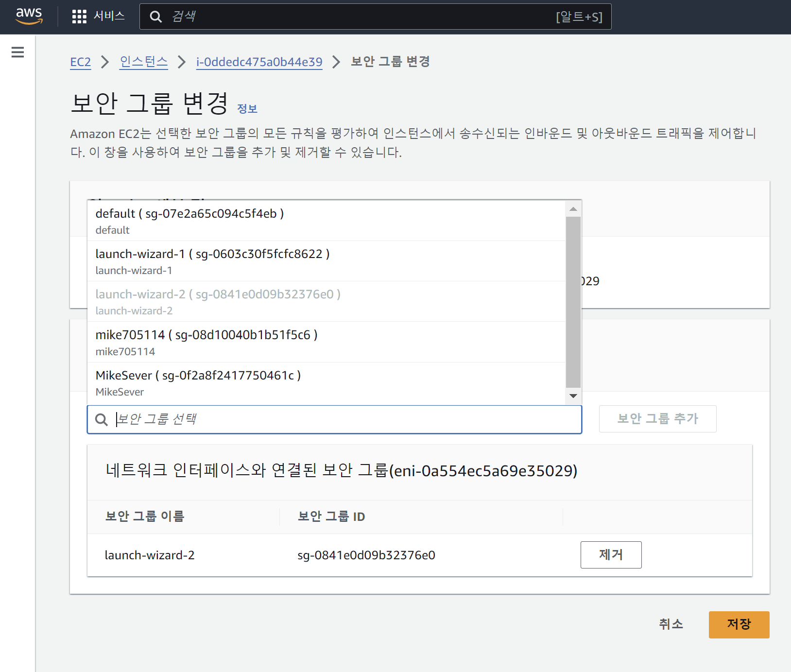Toggle the hamburger side navigation menu
The height and width of the screenshot is (672, 791).
[x=17, y=52]
